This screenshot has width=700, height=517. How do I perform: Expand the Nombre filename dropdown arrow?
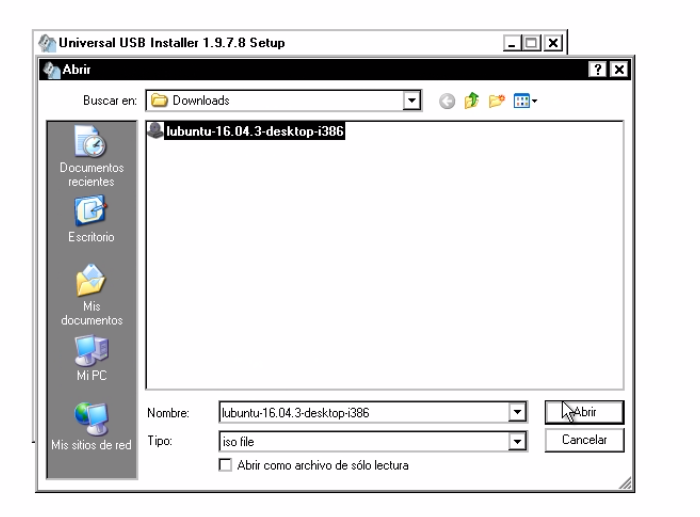pos(517,412)
